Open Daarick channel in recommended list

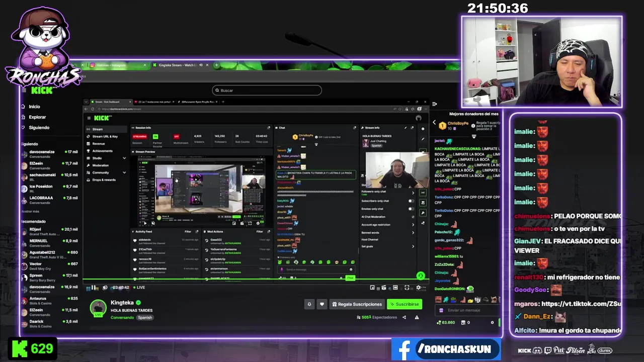pyautogui.click(x=49, y=324)
